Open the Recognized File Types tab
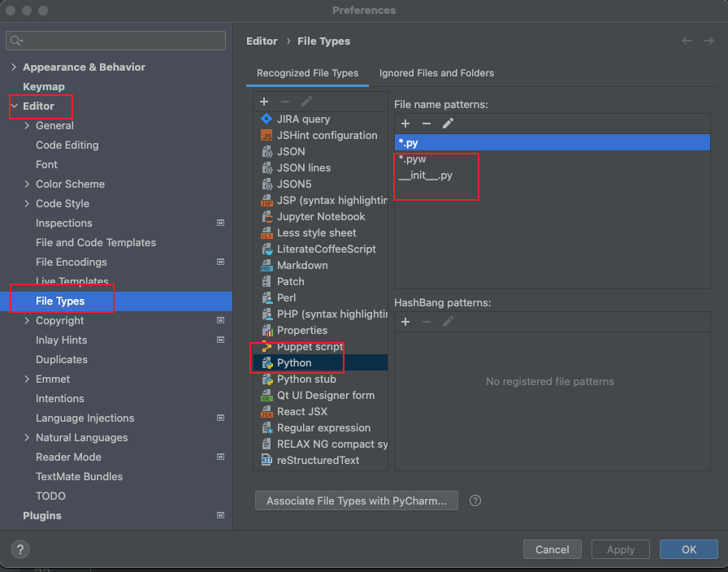 point(307,73)
